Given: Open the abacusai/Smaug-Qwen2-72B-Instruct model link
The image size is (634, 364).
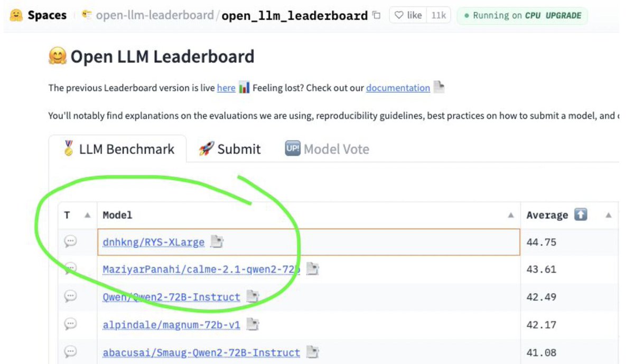Looking at the screenshot, I should [201, 352].
